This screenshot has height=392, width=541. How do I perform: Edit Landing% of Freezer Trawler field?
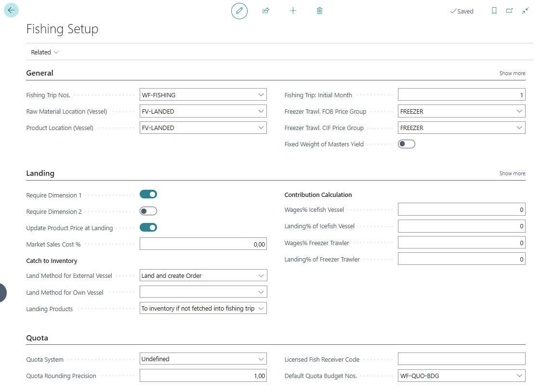[x=462, y=259]
